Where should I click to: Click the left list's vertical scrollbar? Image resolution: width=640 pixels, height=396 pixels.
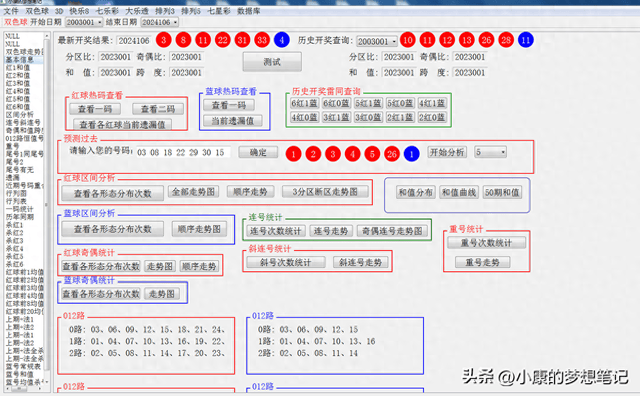[47, 208]
